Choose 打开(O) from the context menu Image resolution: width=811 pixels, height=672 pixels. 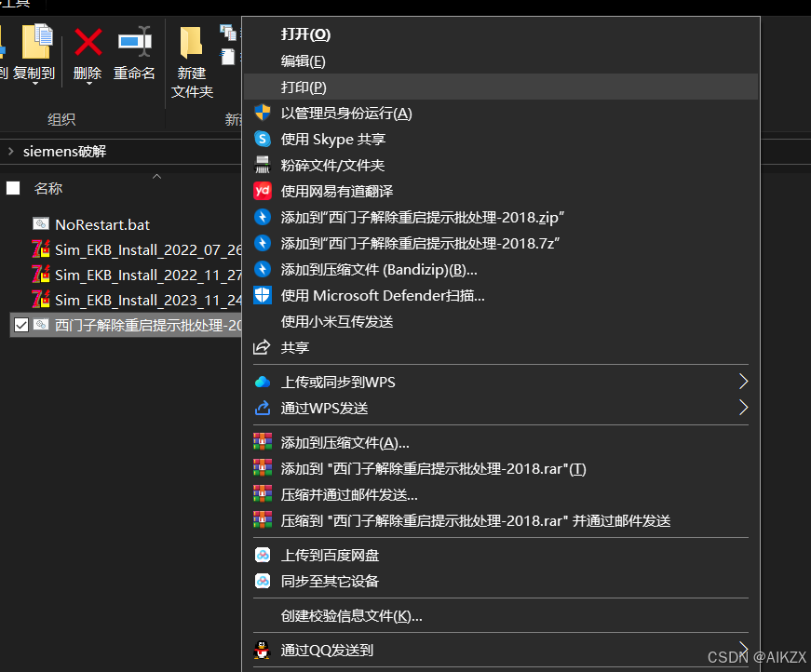501,34
